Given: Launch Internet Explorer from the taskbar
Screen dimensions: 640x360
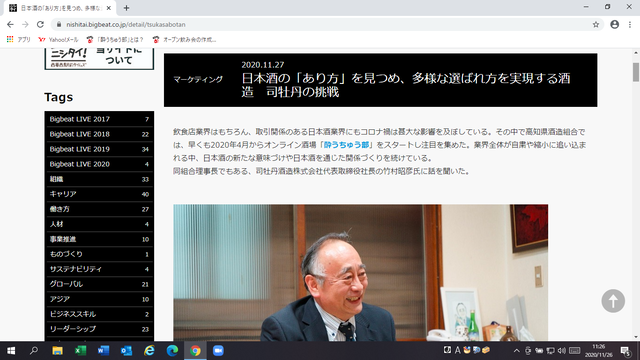Looking at the screenshot, I should point(149,351).
